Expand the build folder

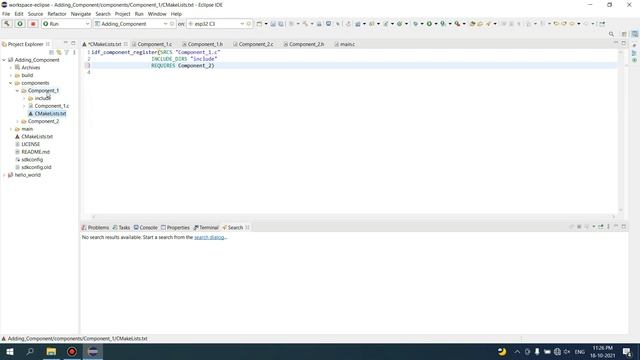tap(11, 76)
